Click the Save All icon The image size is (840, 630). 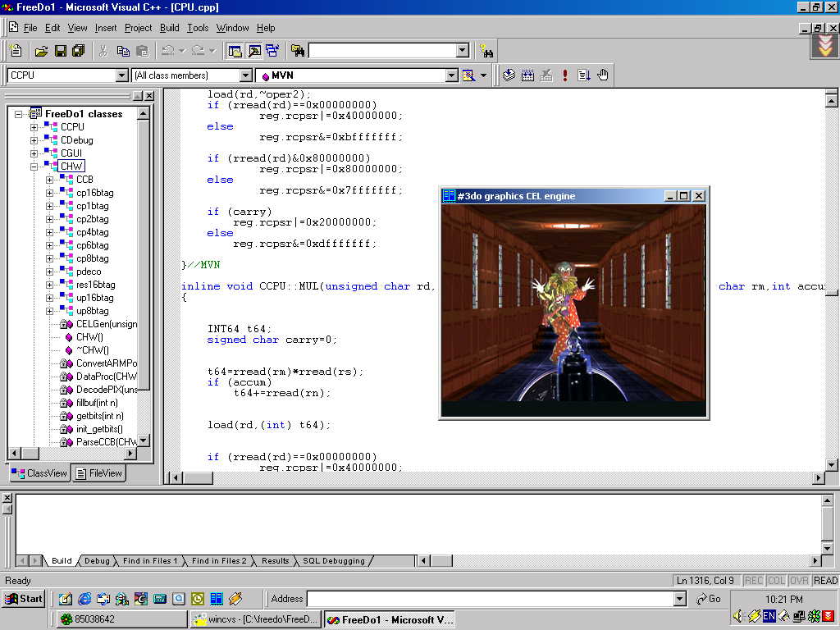pyautogui.click(x=79, y=51)
